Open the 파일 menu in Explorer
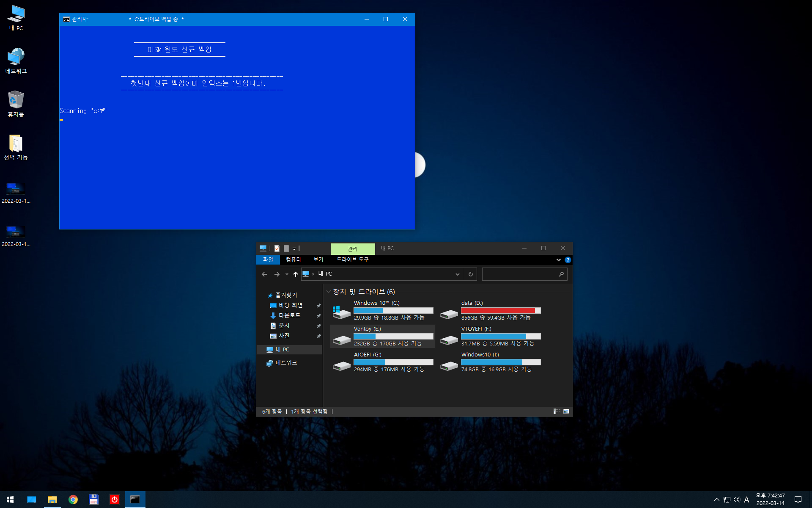812x508 pixels. pos(268,260)
